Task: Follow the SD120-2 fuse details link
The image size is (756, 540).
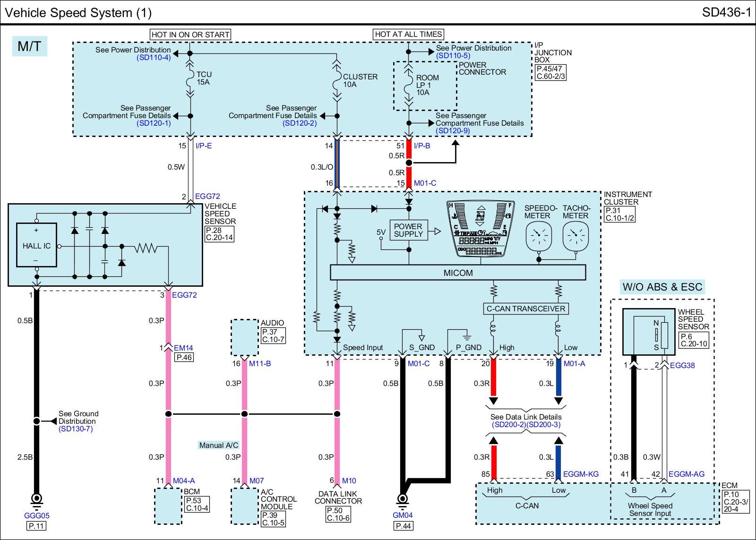Action: click(300, 123)
